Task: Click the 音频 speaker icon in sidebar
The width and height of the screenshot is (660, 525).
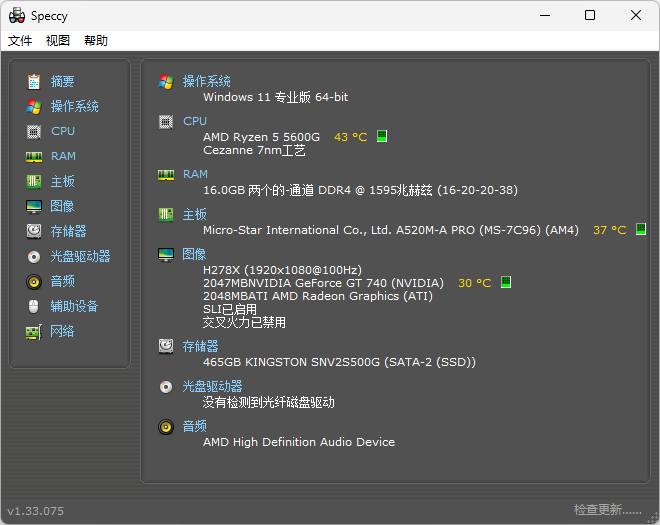Action: point(34,282)
